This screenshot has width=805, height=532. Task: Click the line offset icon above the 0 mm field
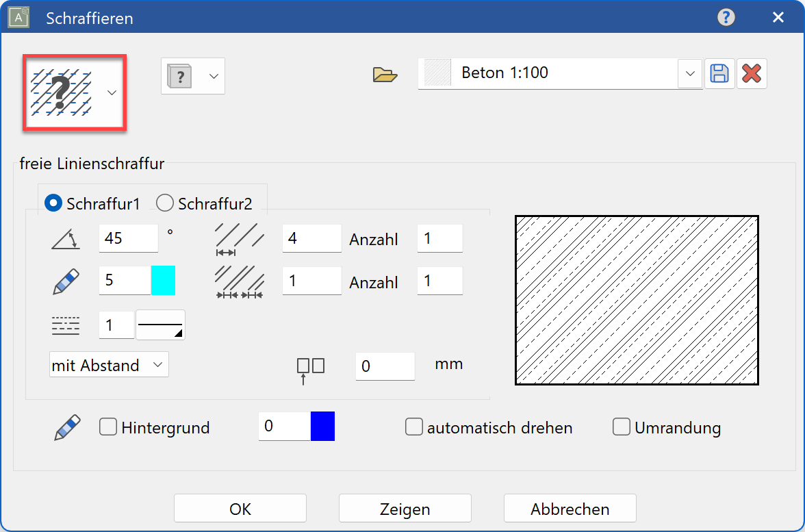coord(309,366)
